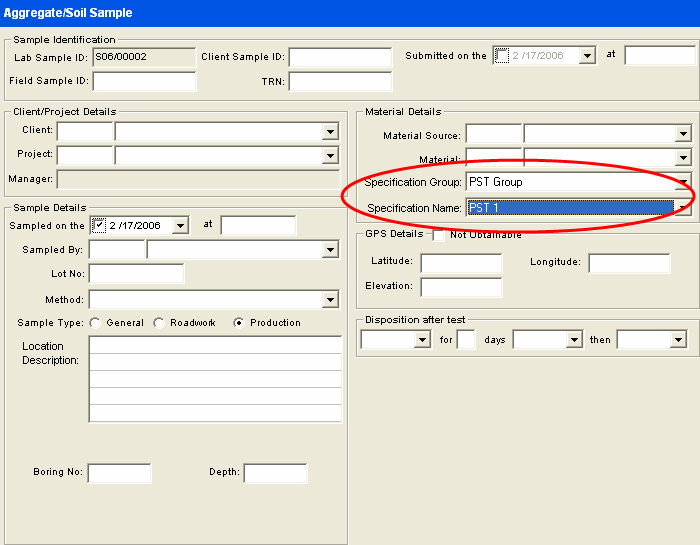
Task: Select the General sample type radio button
Action: click(x=95, y=323)
